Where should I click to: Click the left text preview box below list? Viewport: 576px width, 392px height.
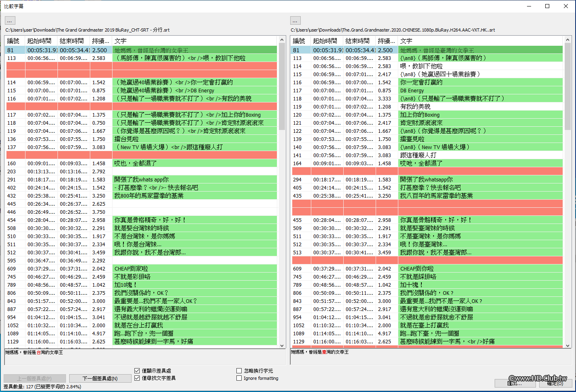pyautogui.click(x=145, y=357)
